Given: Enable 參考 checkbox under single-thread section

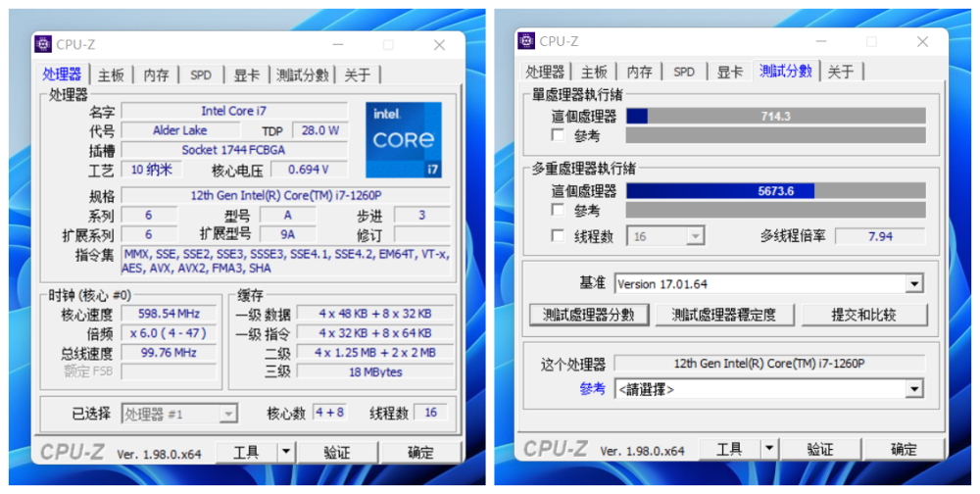Looking at the screenshot, I should tap(559, 135).
